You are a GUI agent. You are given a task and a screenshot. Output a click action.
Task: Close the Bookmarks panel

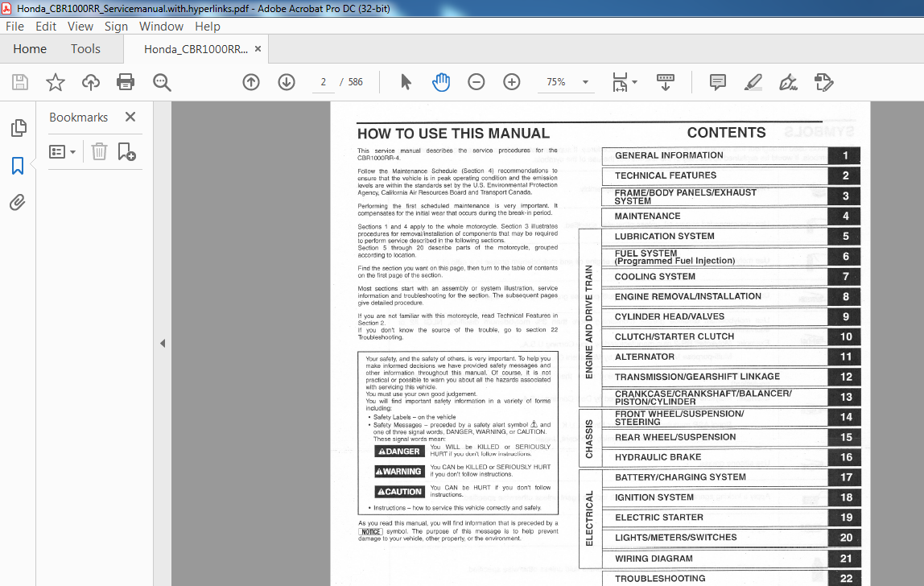click(130, 117)
